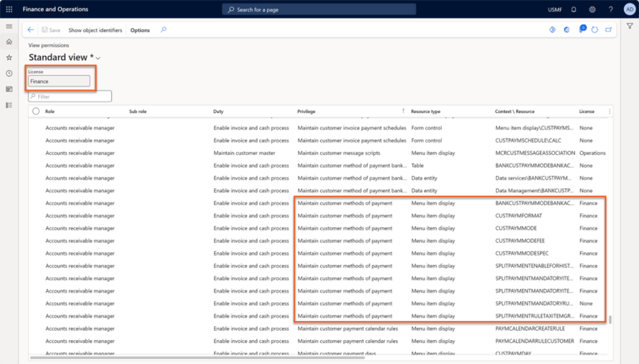639x364 pixels.
Task: Select the Data services\BANKCUSTPAYM... cell
Action: tap(533, 178)
